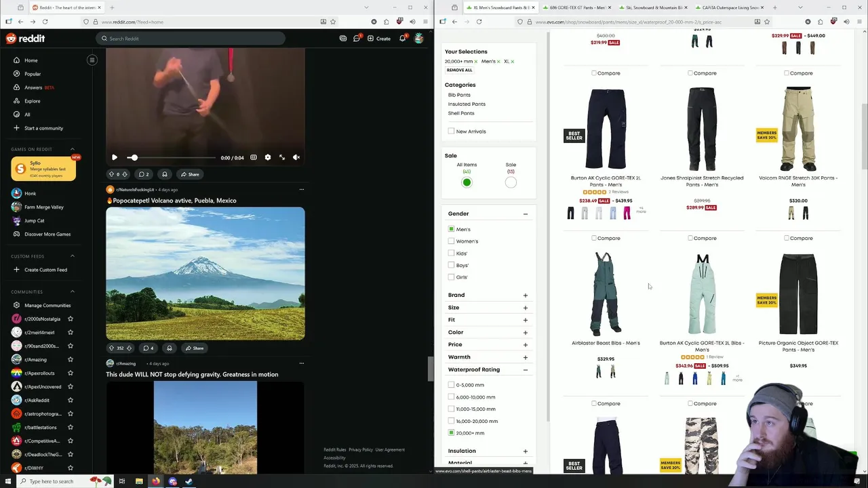Give award on Popocatepetl post
Image resolution: width=868 pixels, height=488 pixels.
point(170,348)
